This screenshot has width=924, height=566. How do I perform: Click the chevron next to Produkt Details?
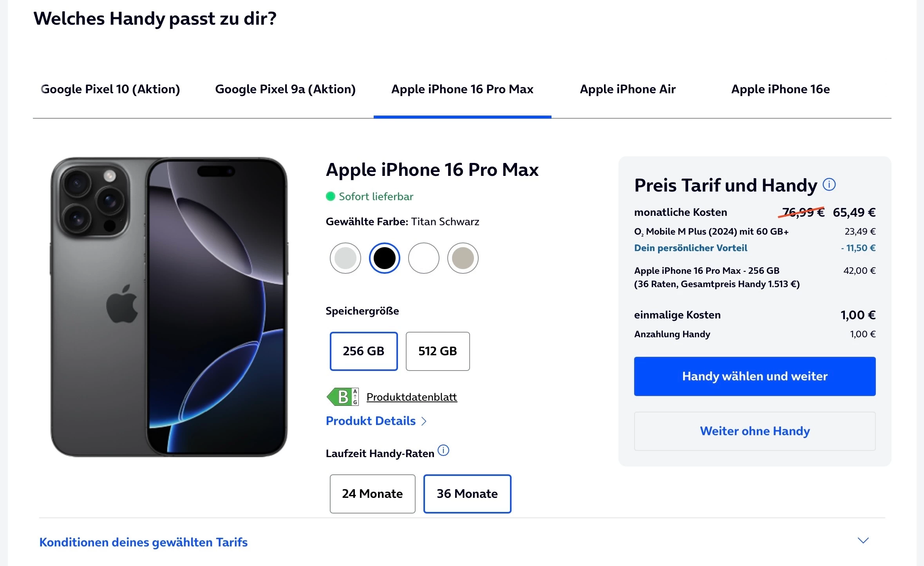click(424, 421)
